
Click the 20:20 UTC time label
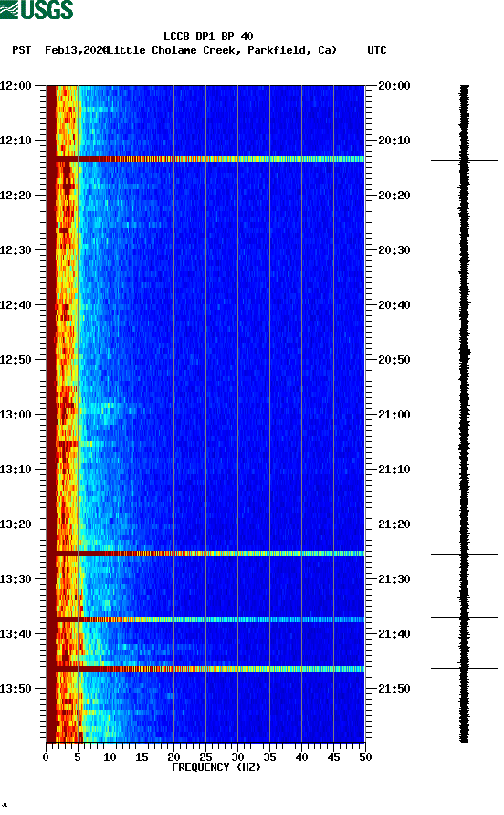pyautogui.click(x=394, y=196)
